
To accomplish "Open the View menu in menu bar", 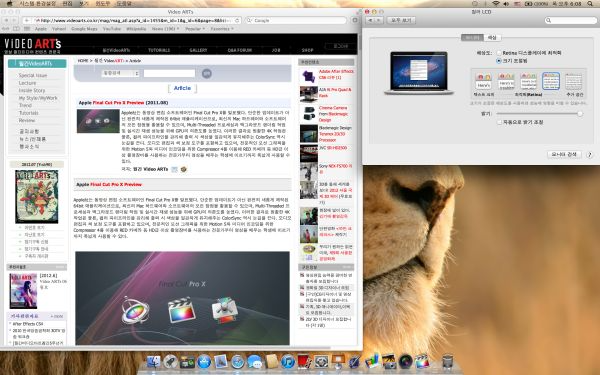I will 83,3.
